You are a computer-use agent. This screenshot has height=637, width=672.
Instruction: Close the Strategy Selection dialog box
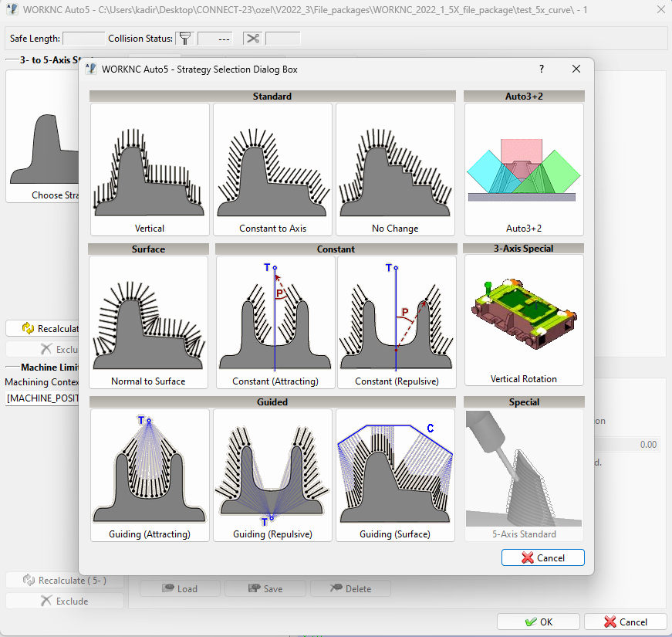(x=576, y=69)
